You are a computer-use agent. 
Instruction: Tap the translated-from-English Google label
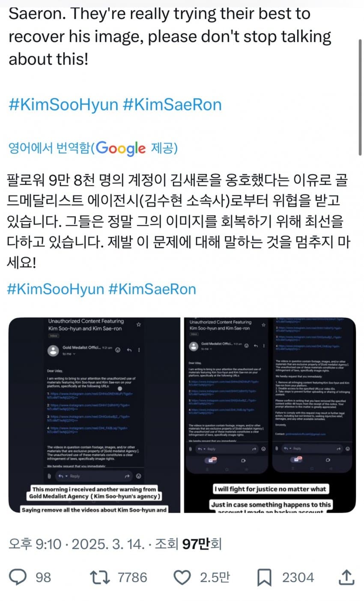93,148
